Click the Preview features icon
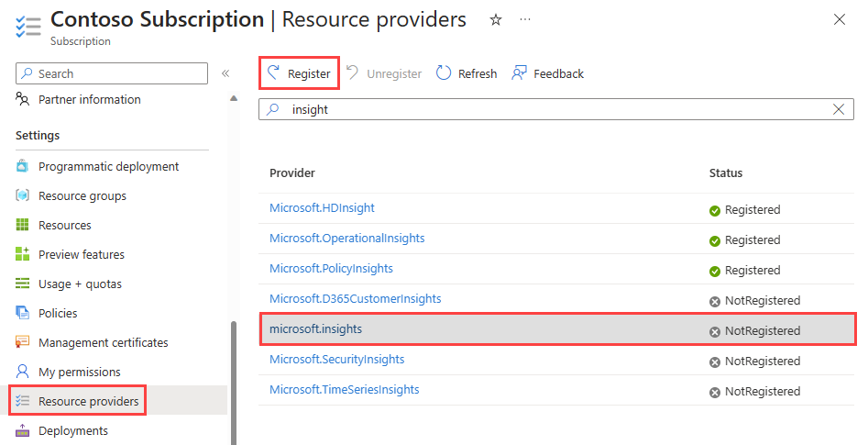This screenshot has height=445, width=868. point(23,254)
